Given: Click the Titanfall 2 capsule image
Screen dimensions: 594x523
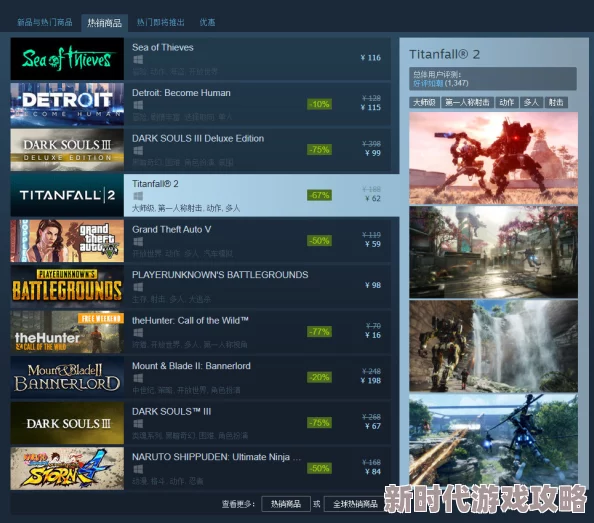Looking at the screenshot, I should pos(67,195).
